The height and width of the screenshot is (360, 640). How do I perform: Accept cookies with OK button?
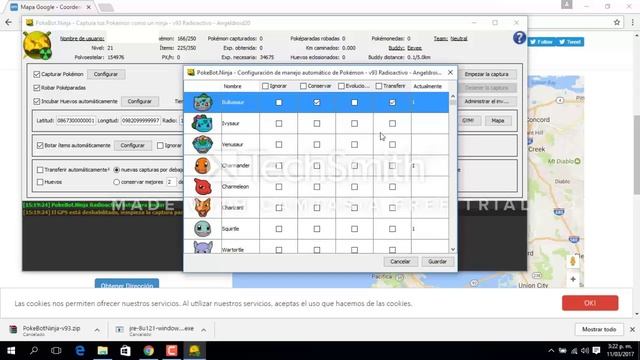(x=590, y=303)
